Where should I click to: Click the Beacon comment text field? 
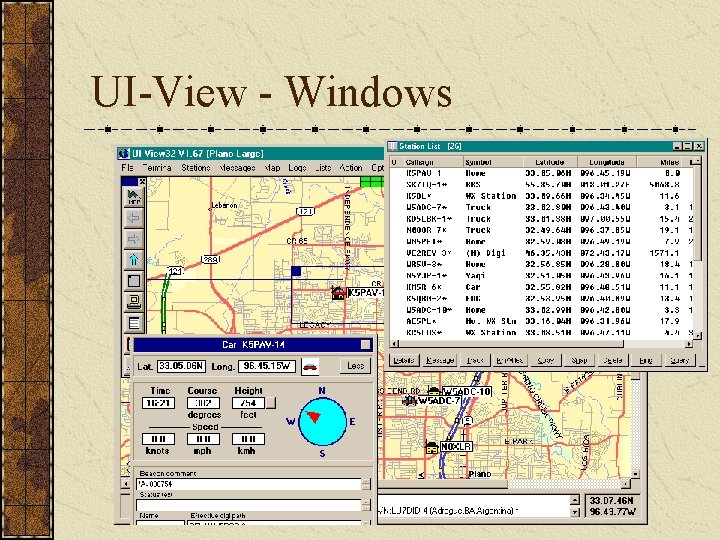tap(248, 484)
